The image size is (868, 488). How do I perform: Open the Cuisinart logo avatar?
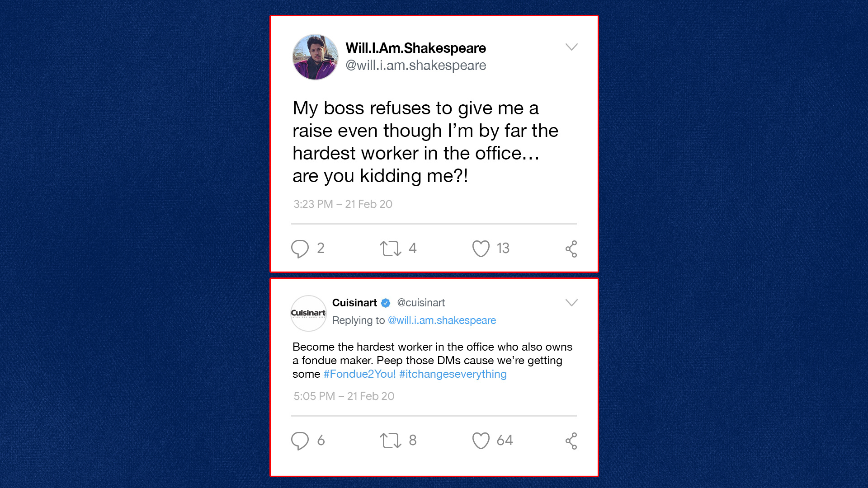click(308, 313)
